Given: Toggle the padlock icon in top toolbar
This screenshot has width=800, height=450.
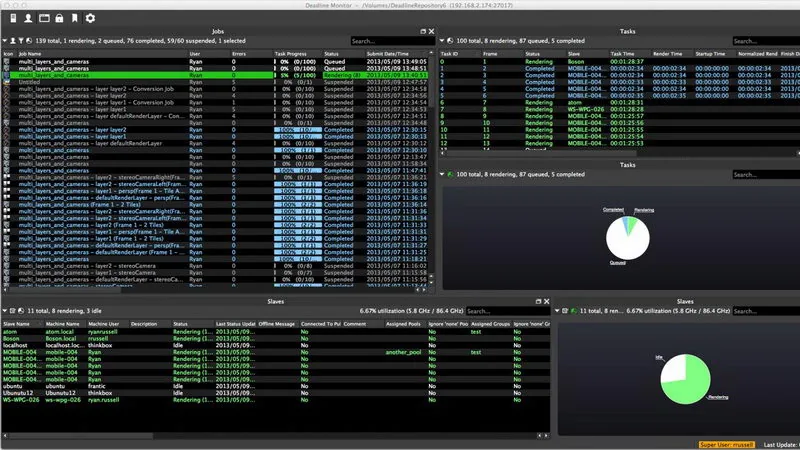Looking at the screenshot, I should tap(59, 18).
